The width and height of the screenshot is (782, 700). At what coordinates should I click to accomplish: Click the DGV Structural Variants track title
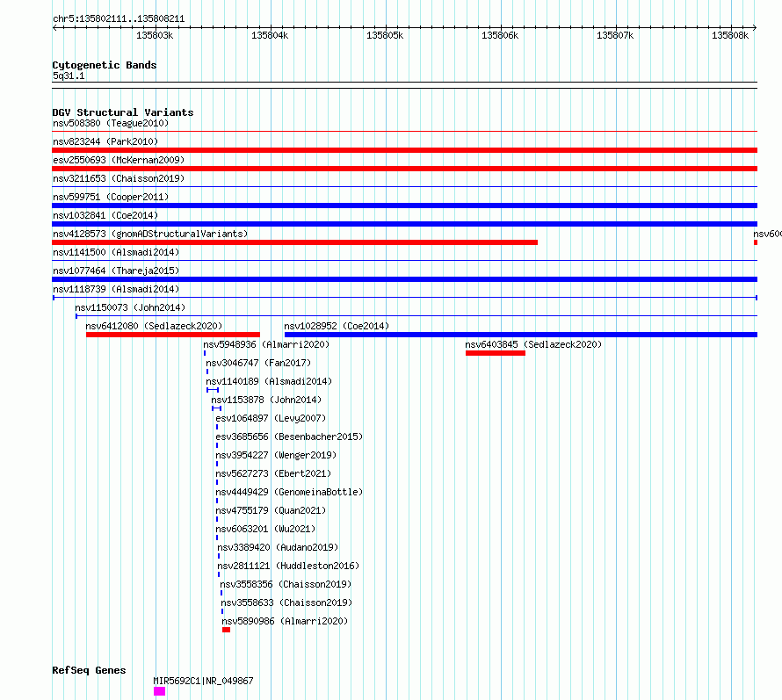click(x=123, y=112)
